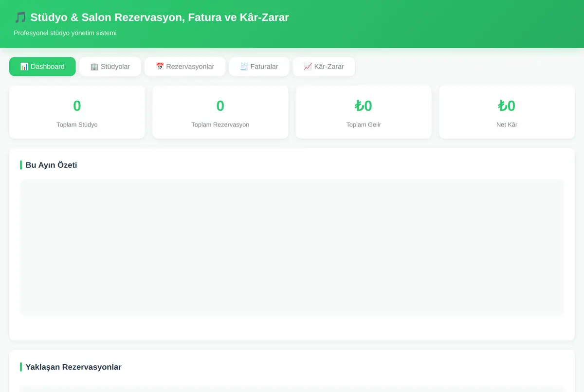This screenshot has width=584, height=392.
Task: Select the Kâr-Zarar tab
Action: coord(324,67)
